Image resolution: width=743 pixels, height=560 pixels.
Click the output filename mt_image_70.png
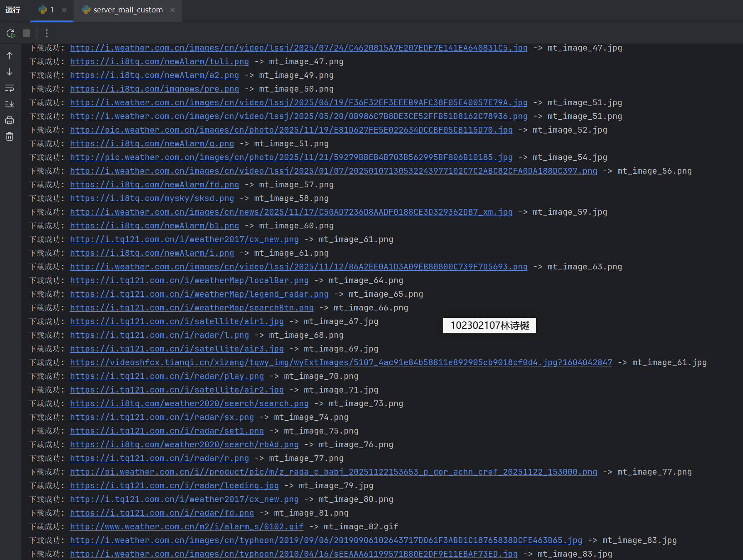(x=321, y=376)
